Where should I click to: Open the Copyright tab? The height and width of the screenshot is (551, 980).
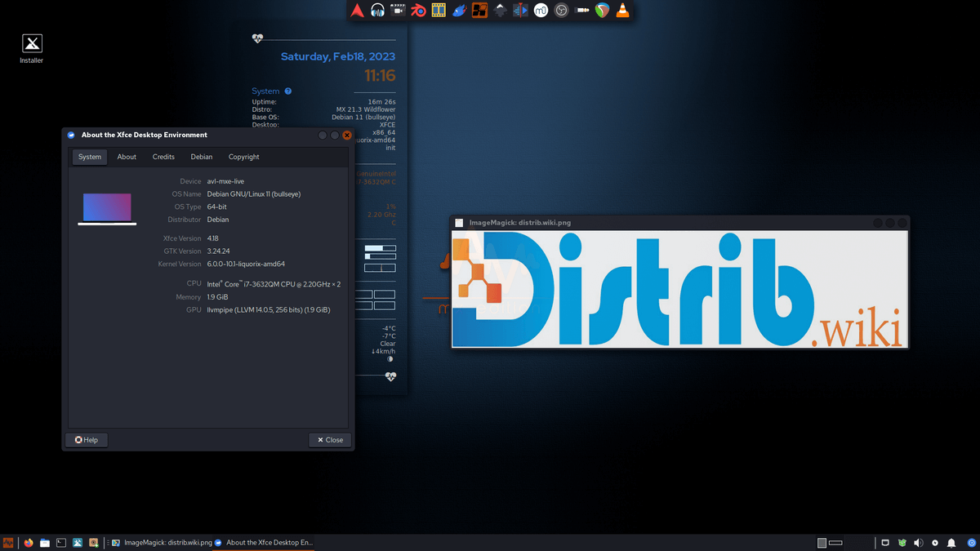243,157
